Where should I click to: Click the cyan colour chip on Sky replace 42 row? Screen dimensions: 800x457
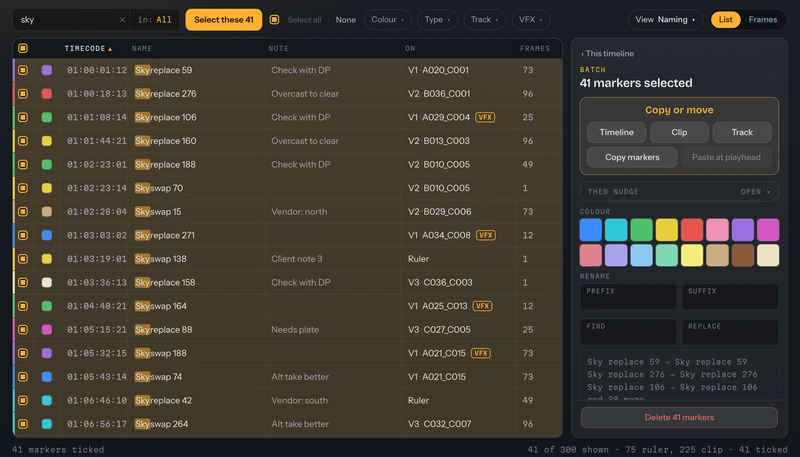(46, 400)
